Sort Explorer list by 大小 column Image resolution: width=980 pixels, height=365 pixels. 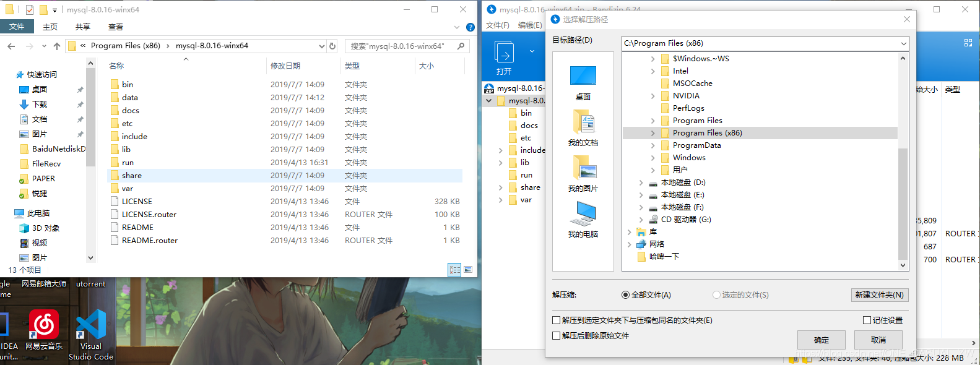pyautogui.click(x=427, y=66)
